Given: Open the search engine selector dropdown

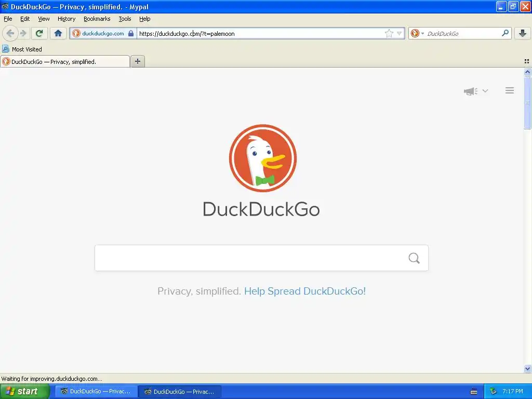Looking at the screenshot, I should click(417, 33).
